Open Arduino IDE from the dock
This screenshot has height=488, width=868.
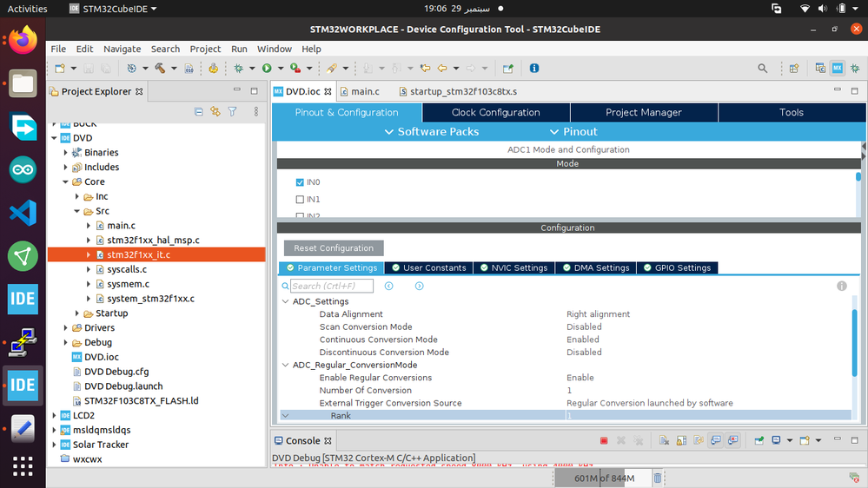(23, 169)
